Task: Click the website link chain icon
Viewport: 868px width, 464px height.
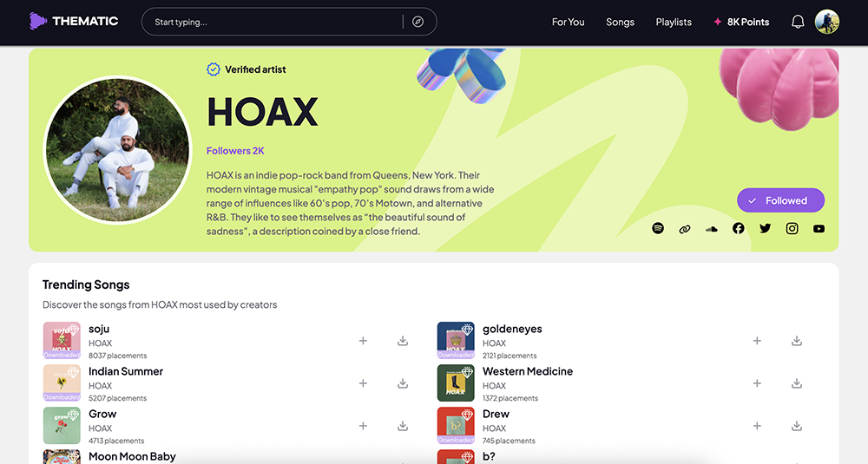Action: [x=685, y=229]
